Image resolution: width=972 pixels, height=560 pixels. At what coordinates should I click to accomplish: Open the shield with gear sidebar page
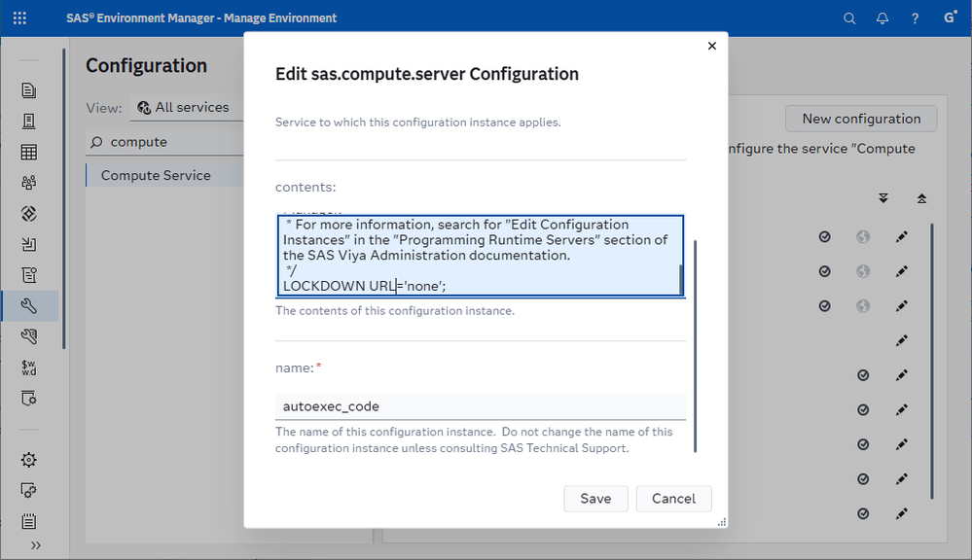pos(28,398)
